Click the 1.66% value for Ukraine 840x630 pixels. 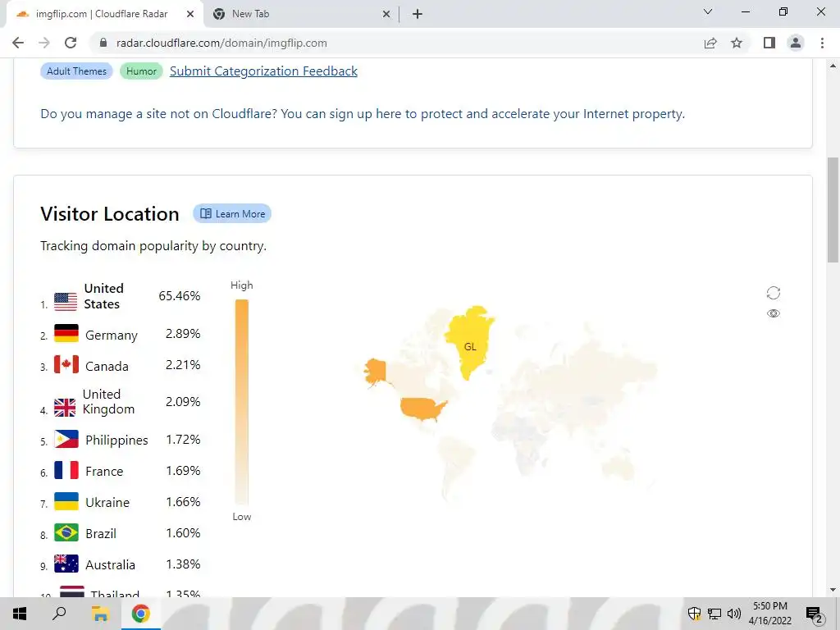[183, 502]
